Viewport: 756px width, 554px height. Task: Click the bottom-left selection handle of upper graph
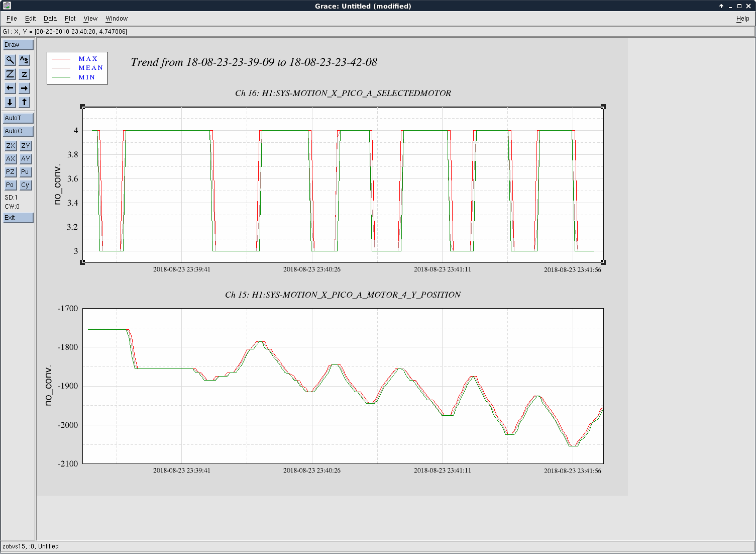82,262
